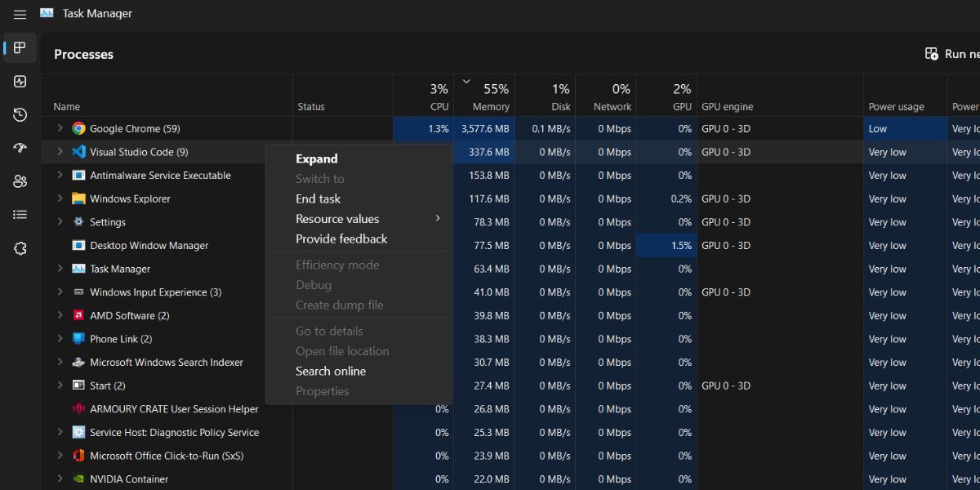This screenshot has width=980, height=490.
Task: Open the Services sidebar icon
Action: (x=20, y=248)
